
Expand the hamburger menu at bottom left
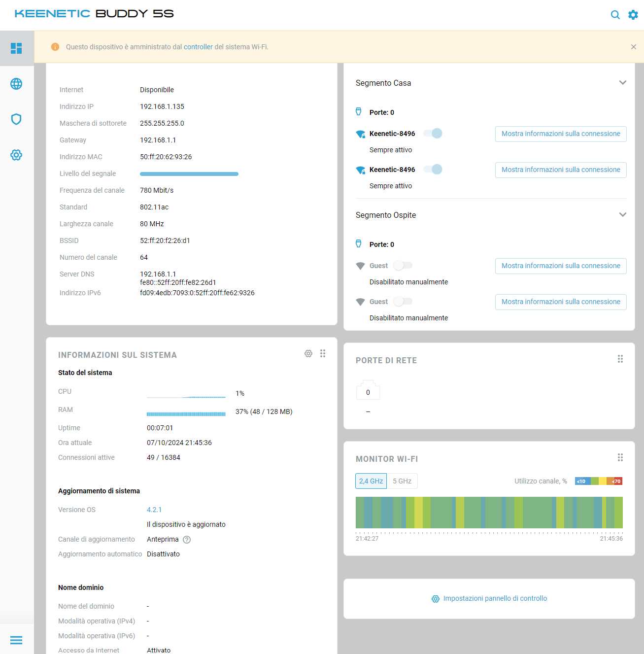(16, 640)
